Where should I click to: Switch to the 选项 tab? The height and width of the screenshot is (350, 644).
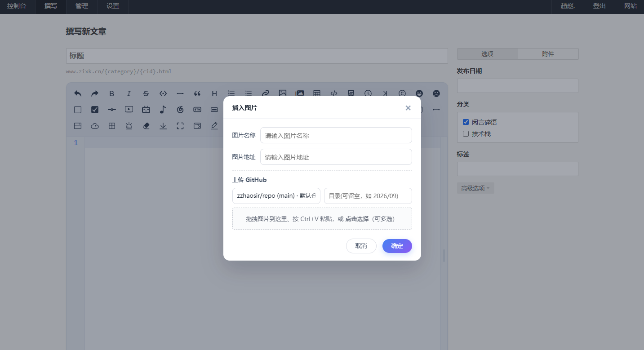tap(488, 54)
